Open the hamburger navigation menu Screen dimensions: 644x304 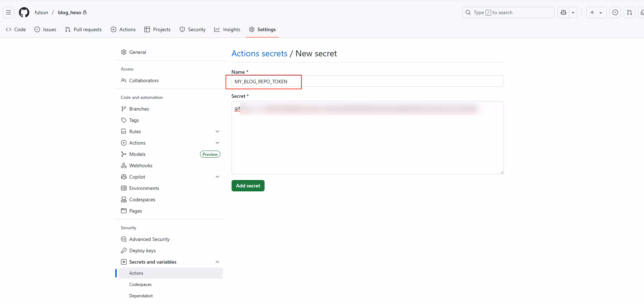[9, 12]
